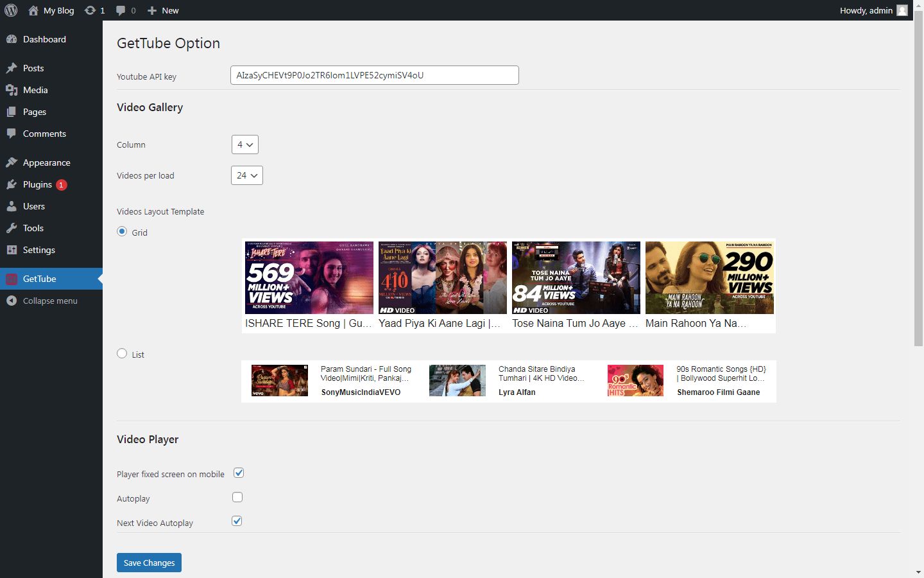This screenshot has height=578, width=924.
Task: Click the Media sidebar icon
Action: coord(12,90)
